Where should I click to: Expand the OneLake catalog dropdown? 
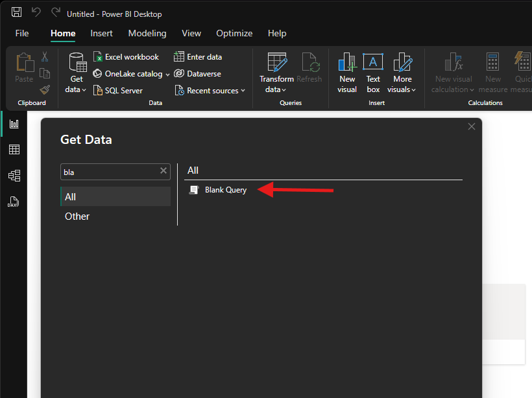point(167,74)
